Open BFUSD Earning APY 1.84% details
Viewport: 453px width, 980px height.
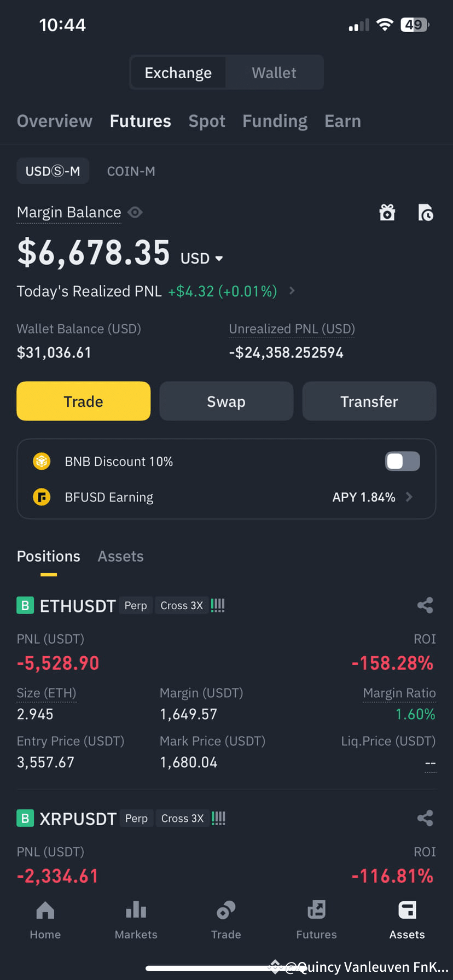[x=372, y=497]
